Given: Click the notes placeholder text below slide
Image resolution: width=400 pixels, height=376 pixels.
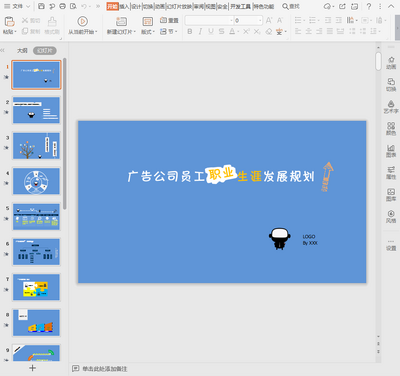Looking at the screenshot, I should [105, 369].
